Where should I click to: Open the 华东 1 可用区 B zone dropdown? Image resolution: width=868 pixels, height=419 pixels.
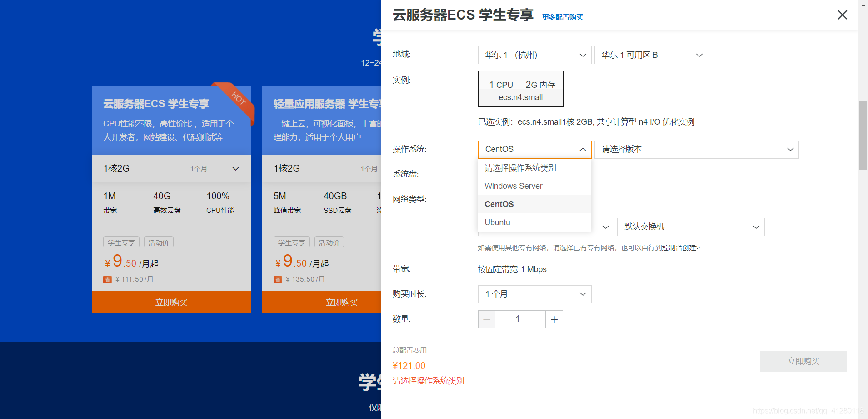pos(651,55)
